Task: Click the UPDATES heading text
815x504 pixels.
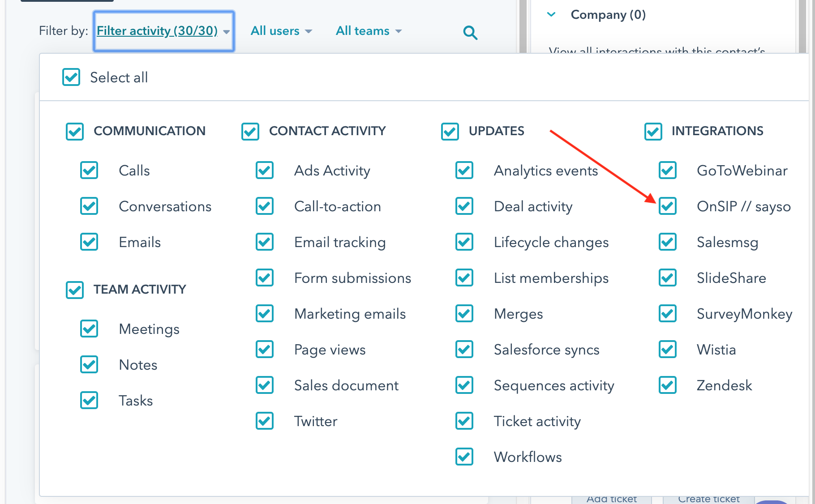Action: click(497, 131)
